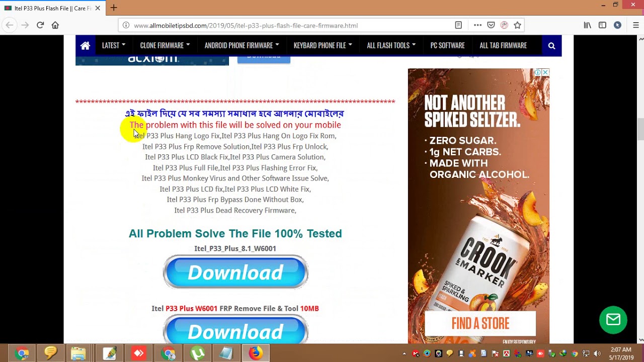Download the FRP Remove File & Tool
The height and width of the screenshot is (362, 644).
(235, 330)
